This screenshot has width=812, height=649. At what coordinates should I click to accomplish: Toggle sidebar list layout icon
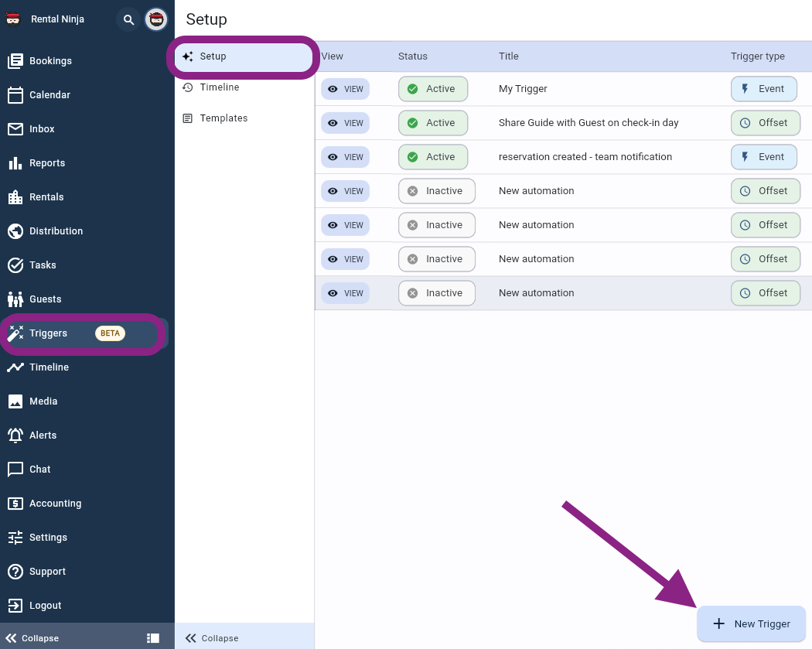(153, 638)
